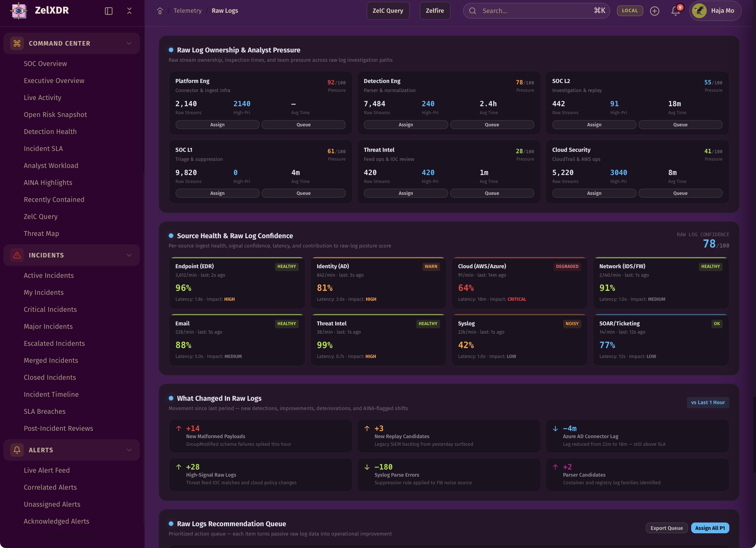Click the Alerts bell section icon

click(17, 450)
